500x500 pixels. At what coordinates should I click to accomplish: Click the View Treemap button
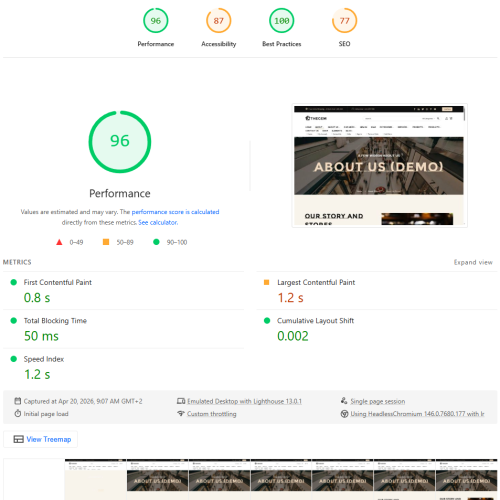pyautogui.click(x=40, y=439)
